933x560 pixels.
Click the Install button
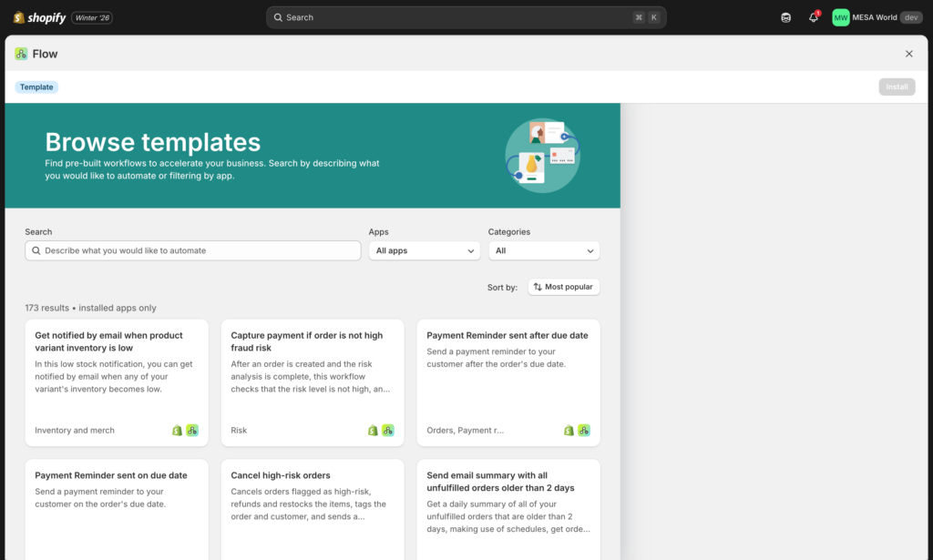point(897,87)
